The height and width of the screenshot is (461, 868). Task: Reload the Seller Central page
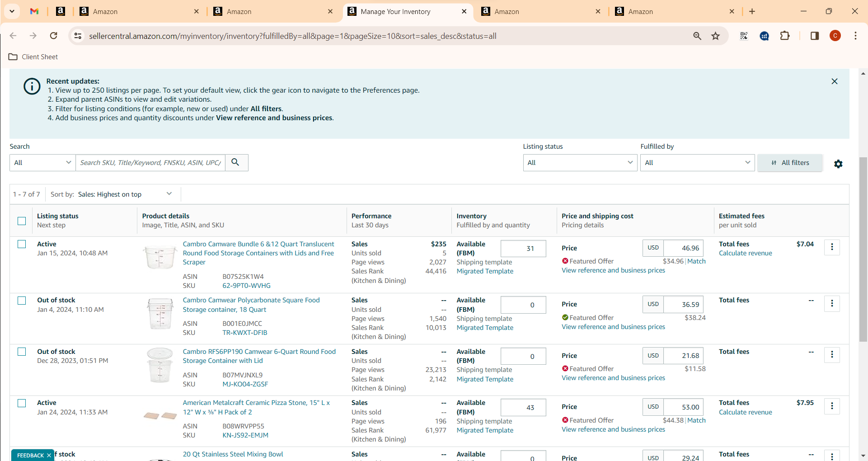53,36
